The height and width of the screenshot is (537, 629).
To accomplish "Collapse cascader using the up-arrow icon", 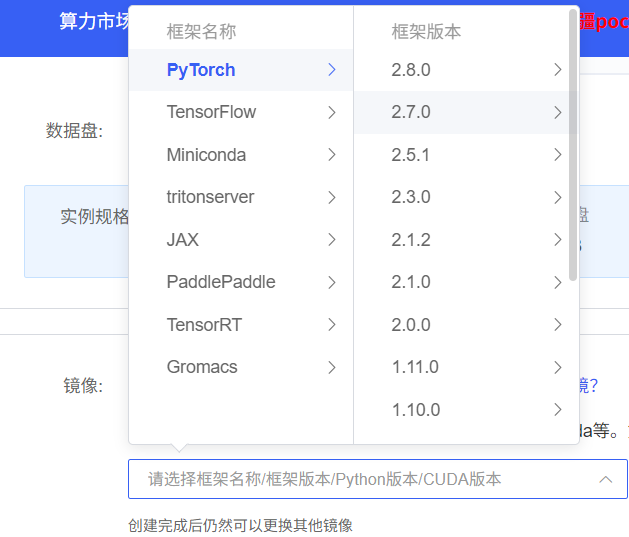I will point(606,479).
